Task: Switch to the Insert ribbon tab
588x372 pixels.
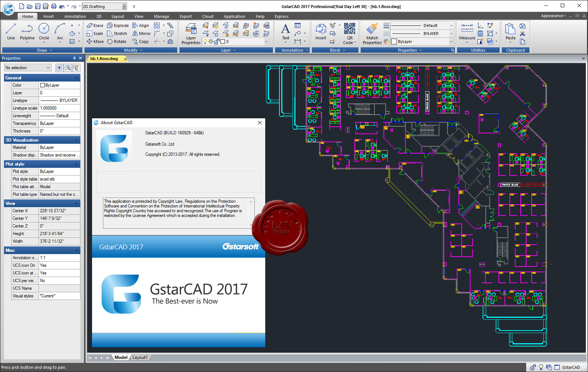Action: coord(48,16)
